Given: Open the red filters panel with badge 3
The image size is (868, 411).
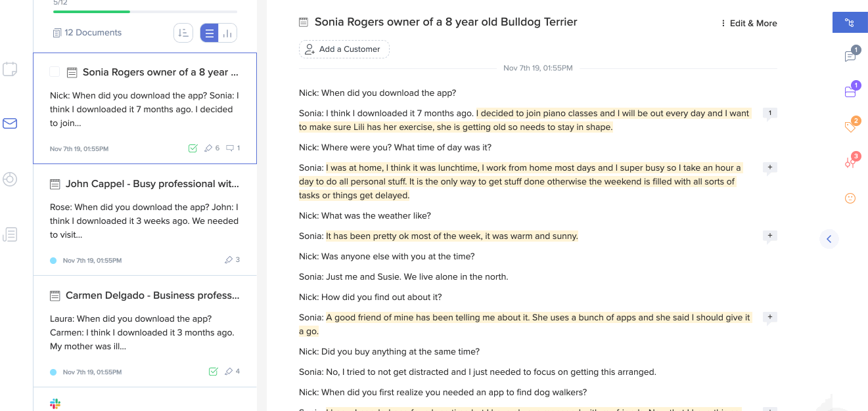Looking at the screenshot, I should point(850,162).
